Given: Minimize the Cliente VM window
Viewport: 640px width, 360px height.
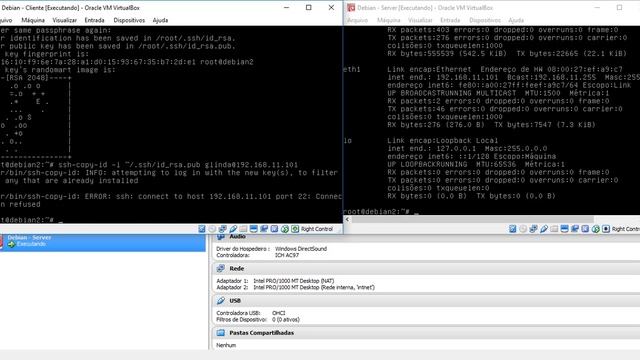Looking at the screenshot, I should pos(287,8).
